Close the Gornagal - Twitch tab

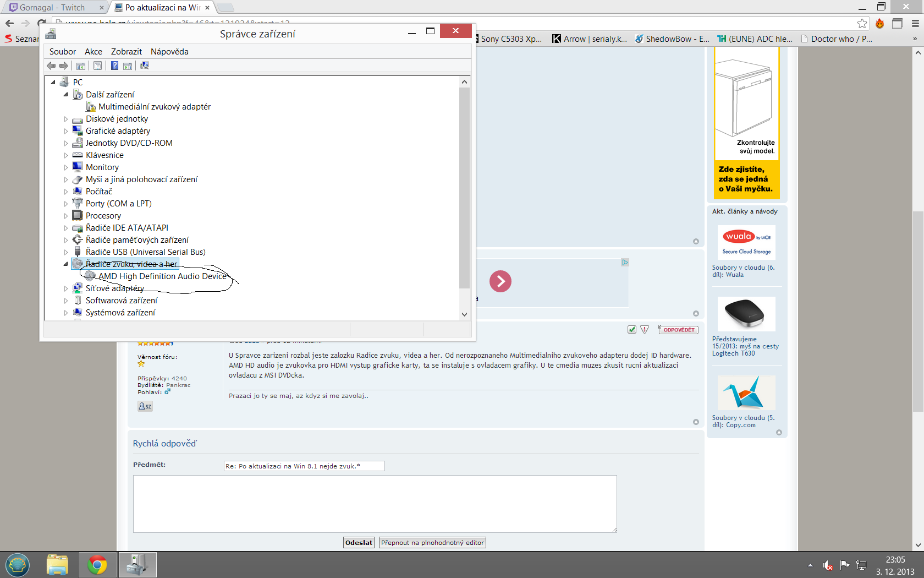tap(101, 8)
